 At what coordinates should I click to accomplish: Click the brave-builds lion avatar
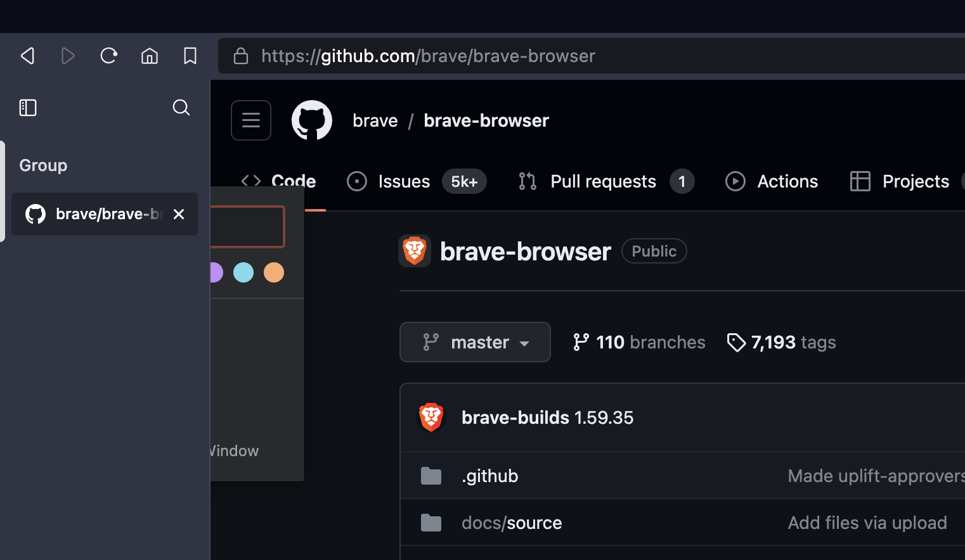click(431, 417)
